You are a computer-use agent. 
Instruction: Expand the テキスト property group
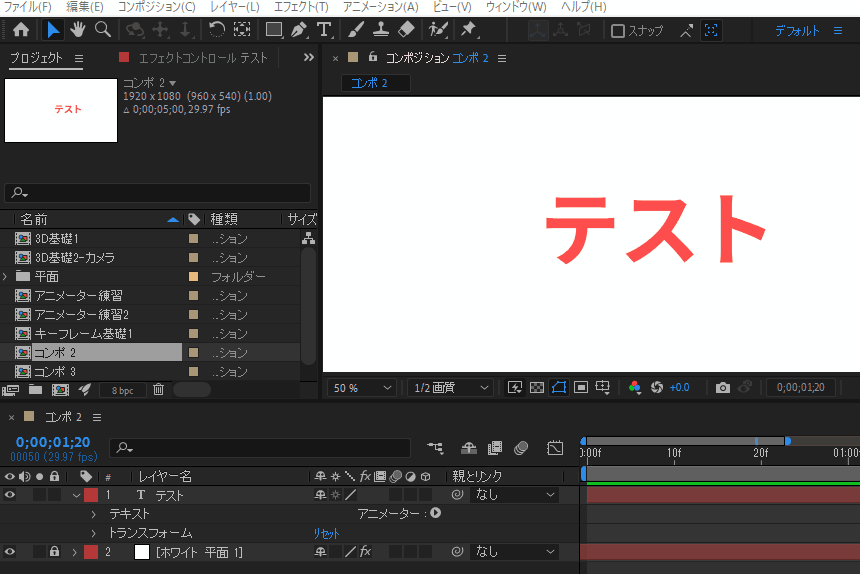pos(93,514)
